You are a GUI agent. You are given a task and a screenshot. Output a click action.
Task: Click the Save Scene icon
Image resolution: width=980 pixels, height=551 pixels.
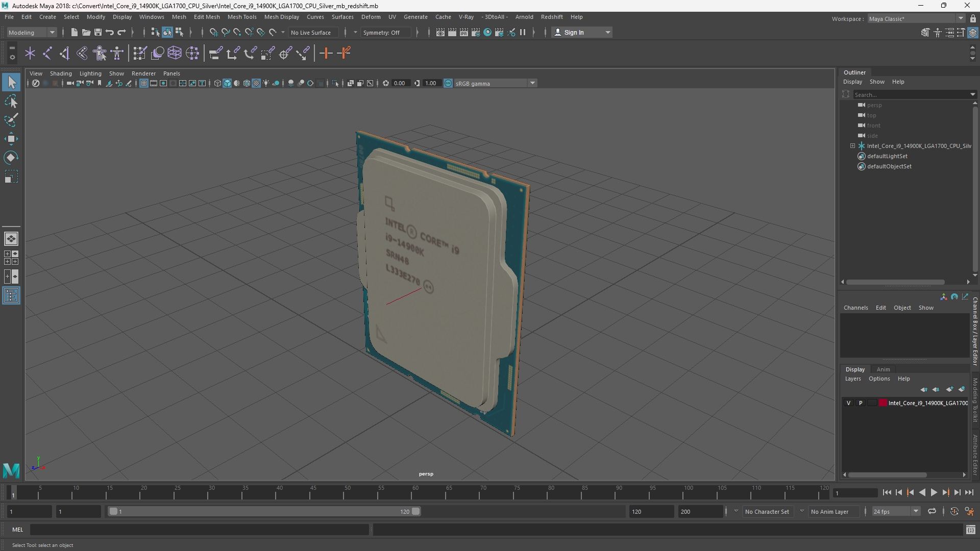tap(98, 32)
